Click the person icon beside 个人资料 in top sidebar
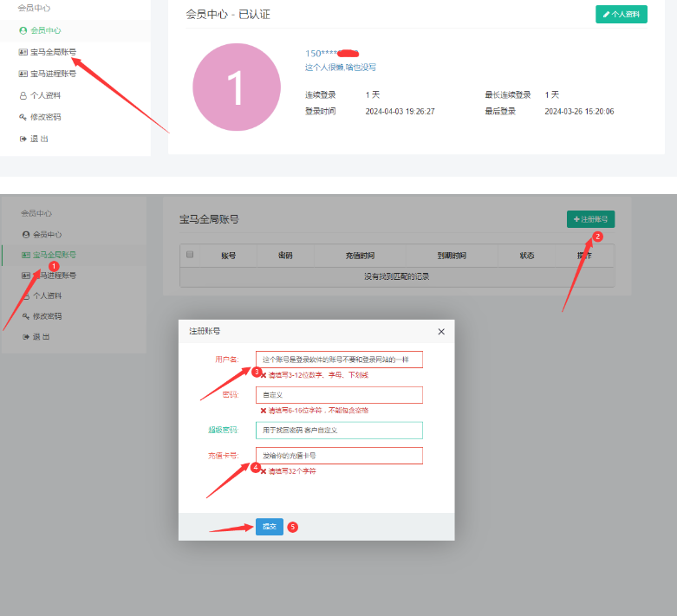Screen dimensions: 677x616 click(23, 95)
